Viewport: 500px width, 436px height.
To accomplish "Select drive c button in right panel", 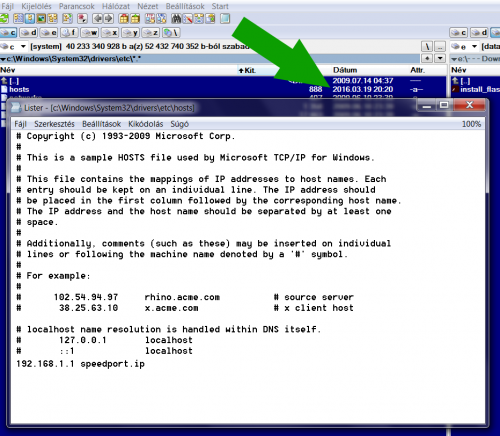I will pos(459,33).
